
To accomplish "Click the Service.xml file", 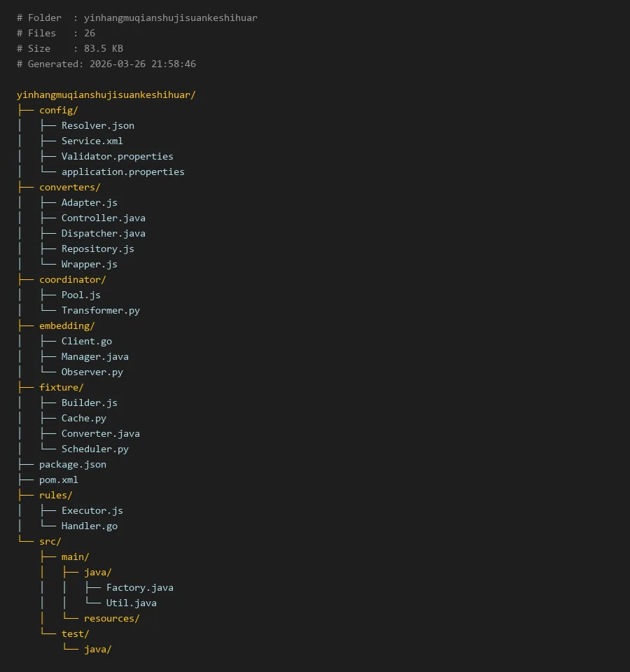I will pyautogui.click(x=92, y=141).
